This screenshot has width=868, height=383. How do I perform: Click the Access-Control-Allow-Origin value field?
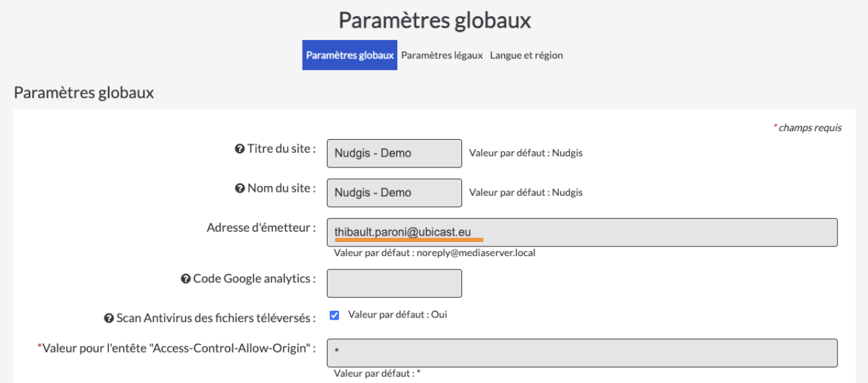pyautogui.click(x=582, y=353)
